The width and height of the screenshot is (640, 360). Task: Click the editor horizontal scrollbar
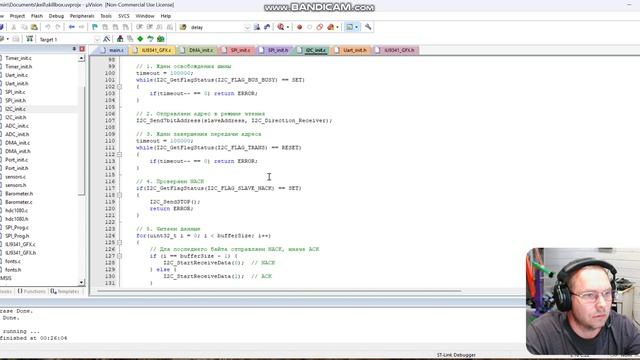pos(279,291)
